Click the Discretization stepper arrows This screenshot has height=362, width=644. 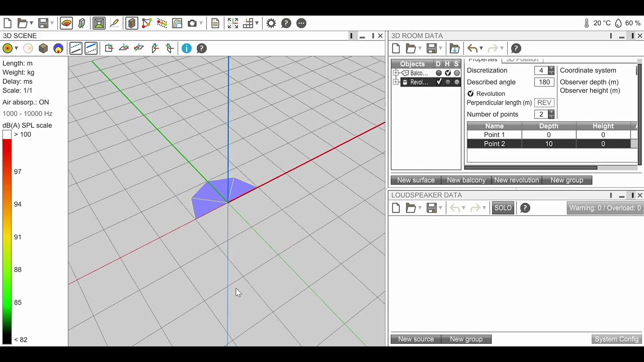point(551,71)
